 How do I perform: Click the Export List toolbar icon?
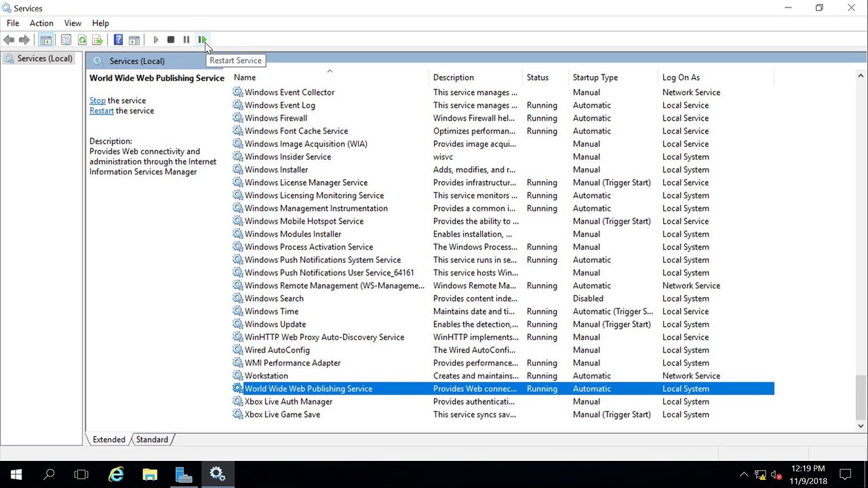(x=98, y=40)
